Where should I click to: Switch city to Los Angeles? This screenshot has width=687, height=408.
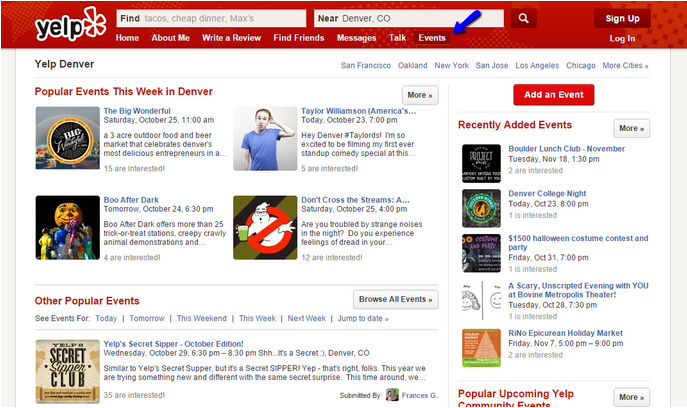tap(537, 65)
